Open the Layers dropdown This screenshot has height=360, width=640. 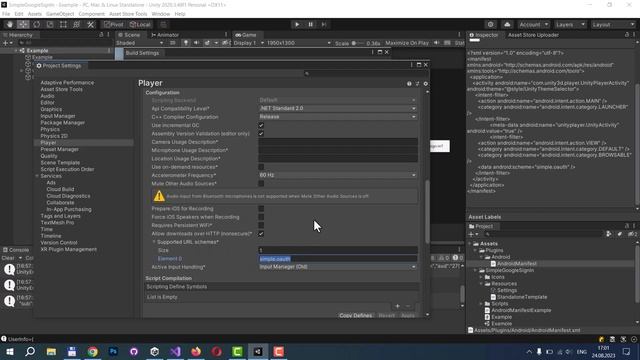[x=570, y=24]
